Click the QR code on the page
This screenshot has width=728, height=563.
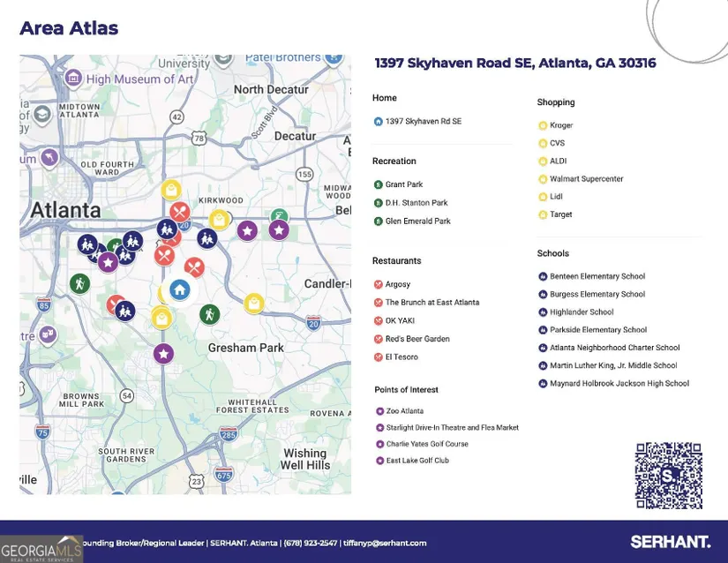click(668, 476)
